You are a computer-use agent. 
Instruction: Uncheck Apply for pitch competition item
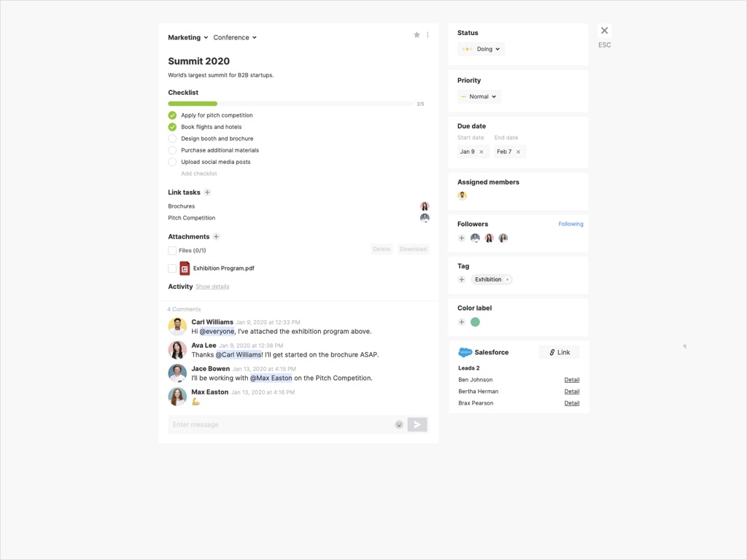pyautogui.click(x=172, y=115)
